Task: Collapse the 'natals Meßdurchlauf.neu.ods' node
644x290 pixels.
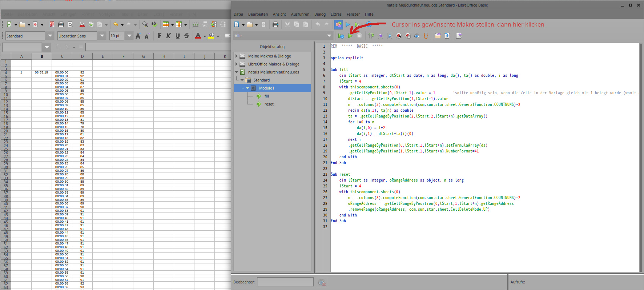Action: tap(237, 72)
